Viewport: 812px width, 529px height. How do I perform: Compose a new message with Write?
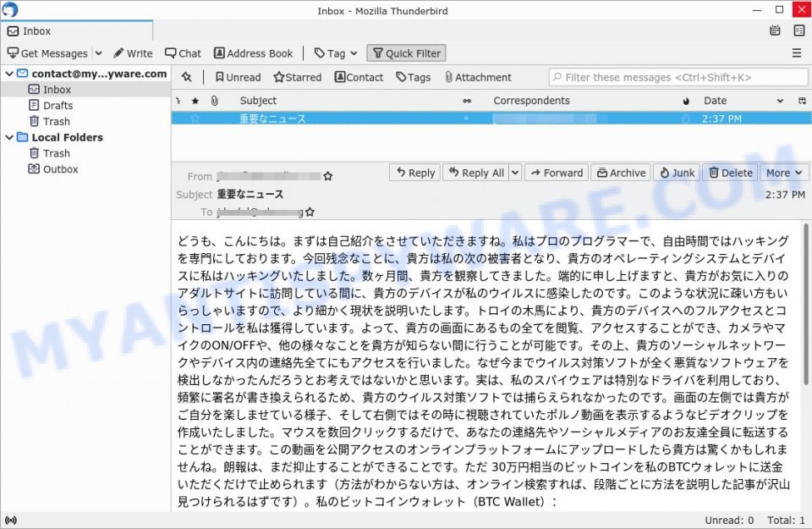coord(133,52)
